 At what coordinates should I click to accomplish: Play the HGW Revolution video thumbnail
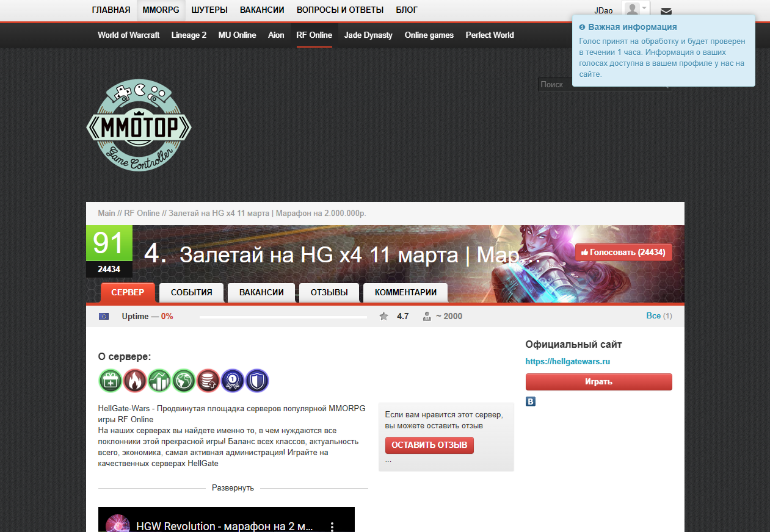[226, 520]
